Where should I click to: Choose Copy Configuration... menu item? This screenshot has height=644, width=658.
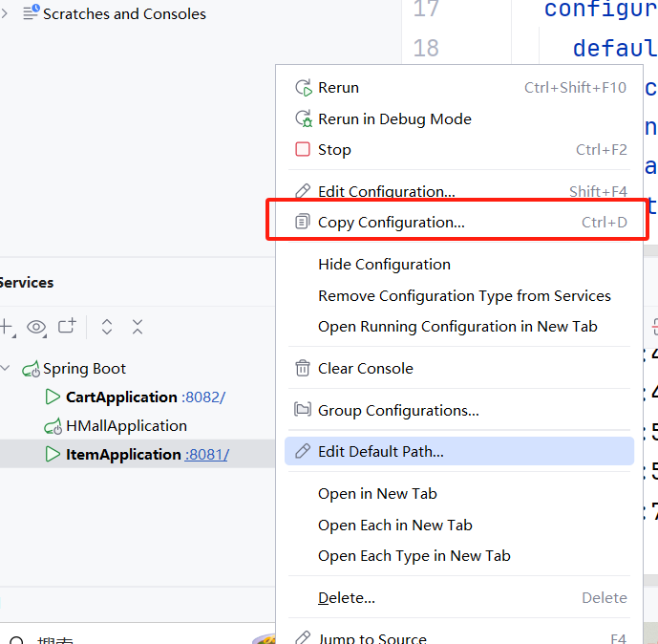459,222
